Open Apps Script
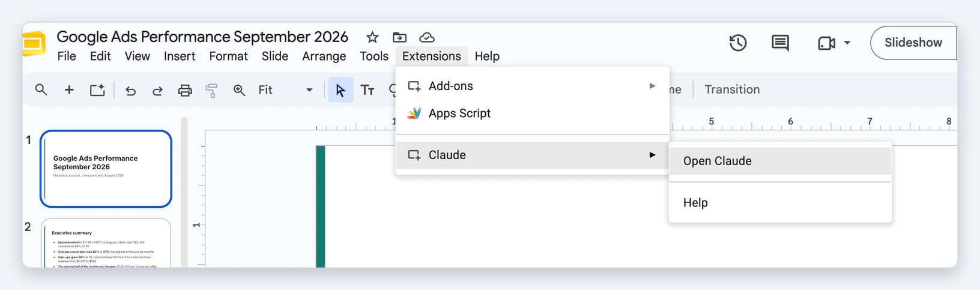This screenshot has height=290, width=980. pos(533,113)
